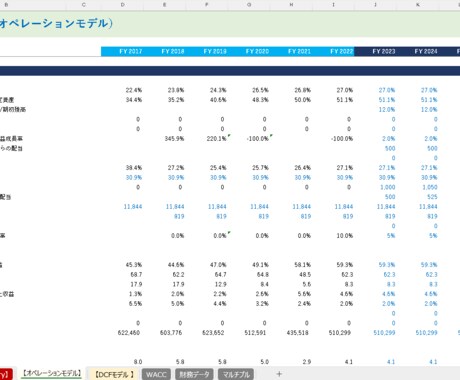
Task: Add a new sheet with the plus button
Action: tap(279, 374)
